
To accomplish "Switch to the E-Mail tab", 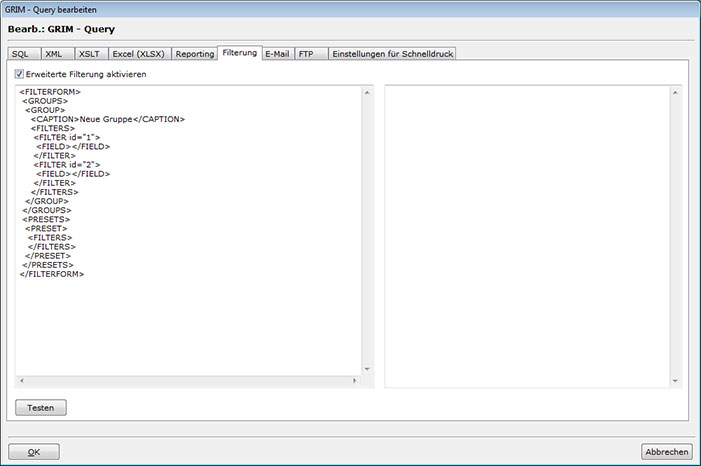I will tap(277, 54).
